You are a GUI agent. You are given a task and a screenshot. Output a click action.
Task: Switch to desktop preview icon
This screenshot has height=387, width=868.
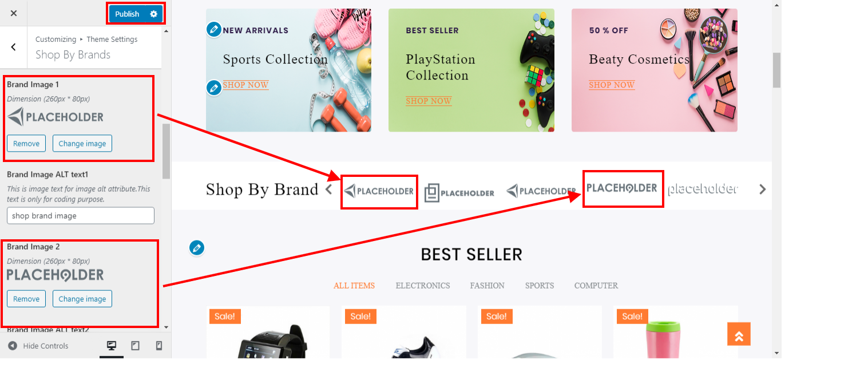tap(112, 346)
